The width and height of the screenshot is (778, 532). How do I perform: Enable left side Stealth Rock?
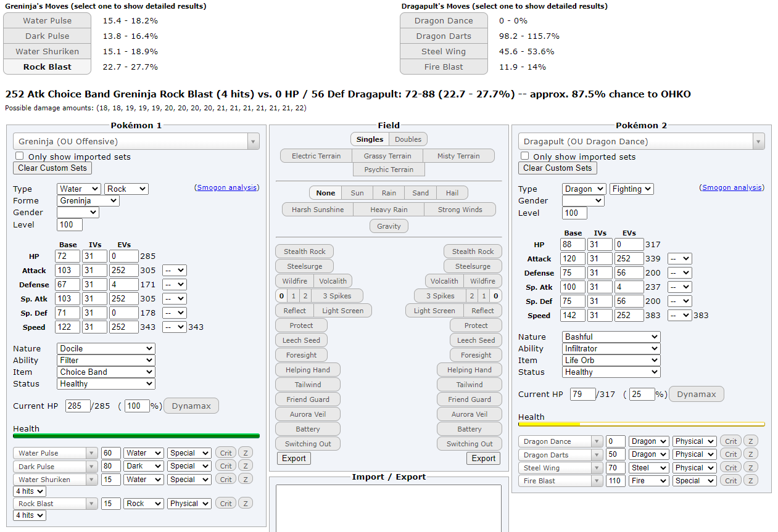point(305,252)
